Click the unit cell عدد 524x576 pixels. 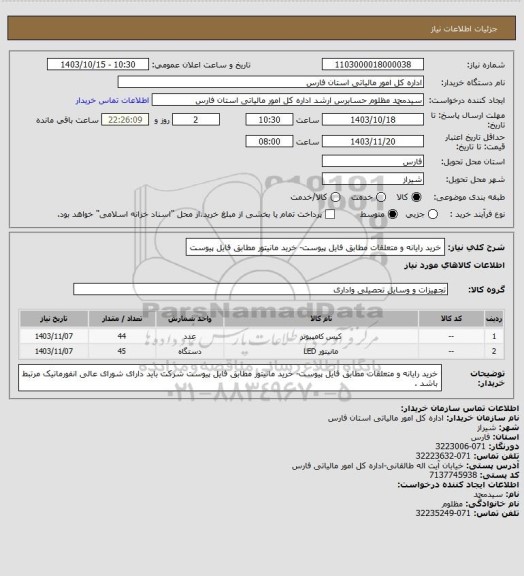pyautogui.click(x=190, y=336)
